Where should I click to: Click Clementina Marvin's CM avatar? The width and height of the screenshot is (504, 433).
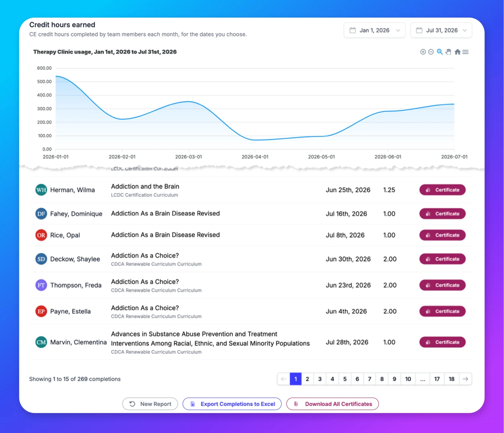click(x=41, y=342)
